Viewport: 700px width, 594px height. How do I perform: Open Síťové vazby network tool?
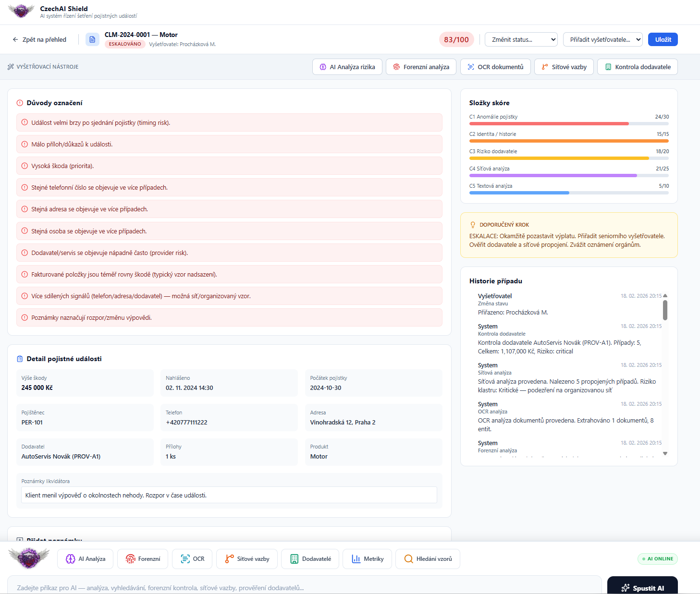tap(564, 67)
